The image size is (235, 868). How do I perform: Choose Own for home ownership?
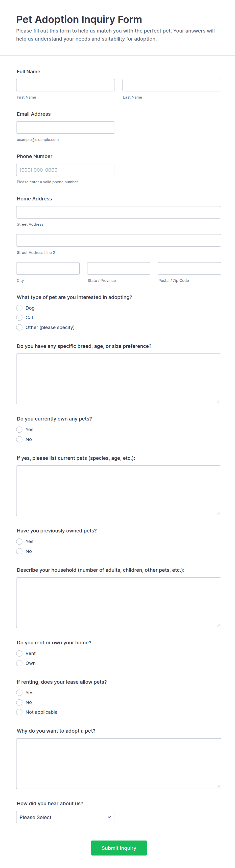[20, 663]
